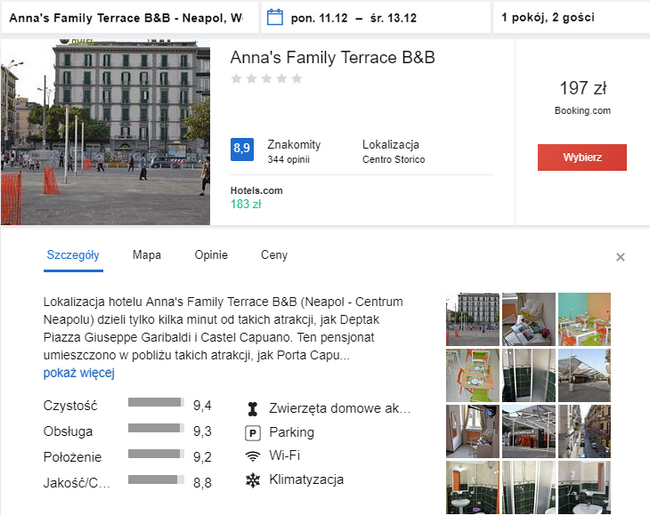Click the calendar icon in the date field
This screenshot has height=516, width=650.
(274, 17)
